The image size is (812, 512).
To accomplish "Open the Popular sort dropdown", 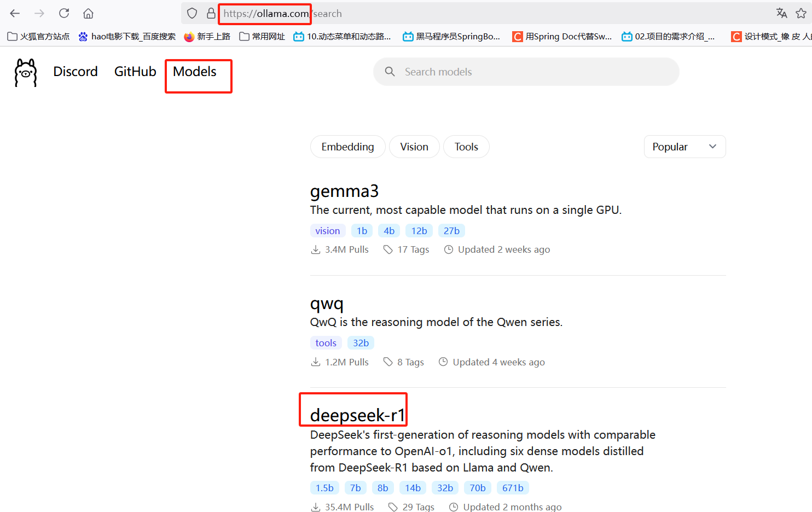I will [685, 147].
